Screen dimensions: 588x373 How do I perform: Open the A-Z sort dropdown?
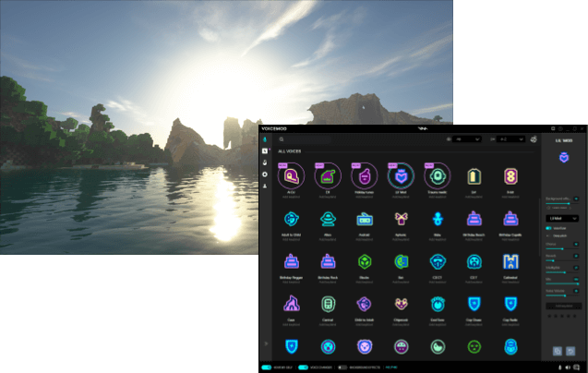(x=510, y=139)
